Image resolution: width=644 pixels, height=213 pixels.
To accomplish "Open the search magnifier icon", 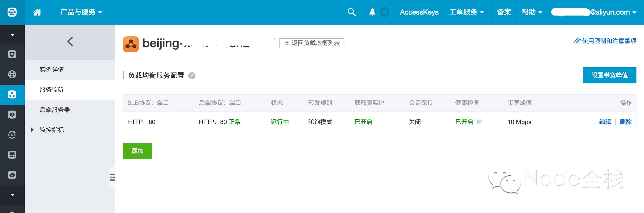I will pos(351,12).
